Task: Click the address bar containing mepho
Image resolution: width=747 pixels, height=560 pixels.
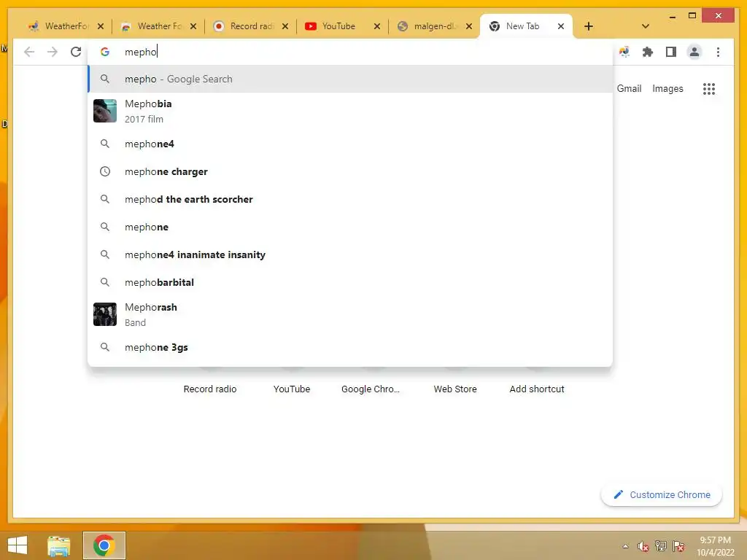Action: [350, 52]
